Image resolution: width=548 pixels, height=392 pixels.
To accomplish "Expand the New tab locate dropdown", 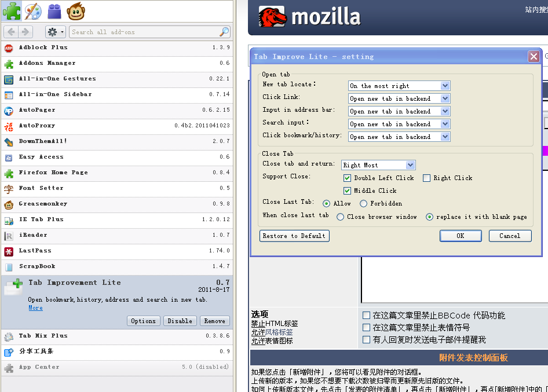I will pyautogui.click(x=445, y=86).
